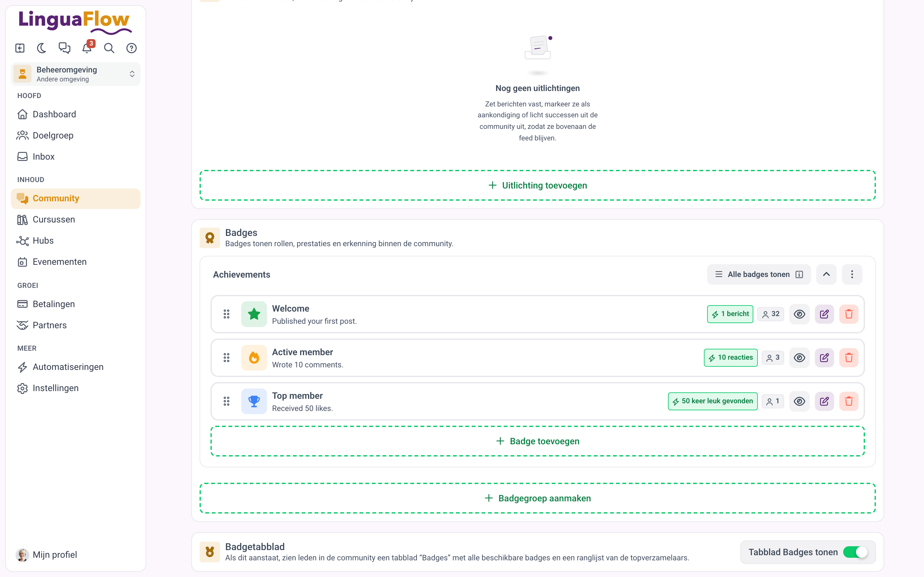Screen dimensions: 924x577
Task: Toggle visibility of Active member badge
Action: coord(799,357)
